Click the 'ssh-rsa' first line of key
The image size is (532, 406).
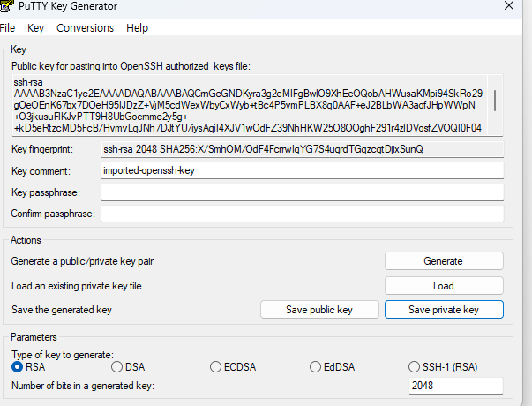(28, 82)
